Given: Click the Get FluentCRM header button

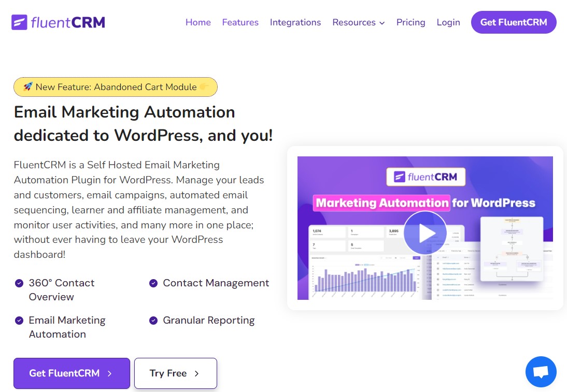Looking at the screenshot, I should pyautogui.click(x=514, y=22).
